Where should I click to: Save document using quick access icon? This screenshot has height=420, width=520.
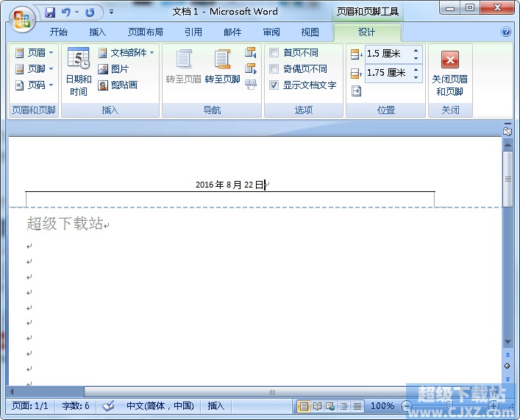click(50, 13)
